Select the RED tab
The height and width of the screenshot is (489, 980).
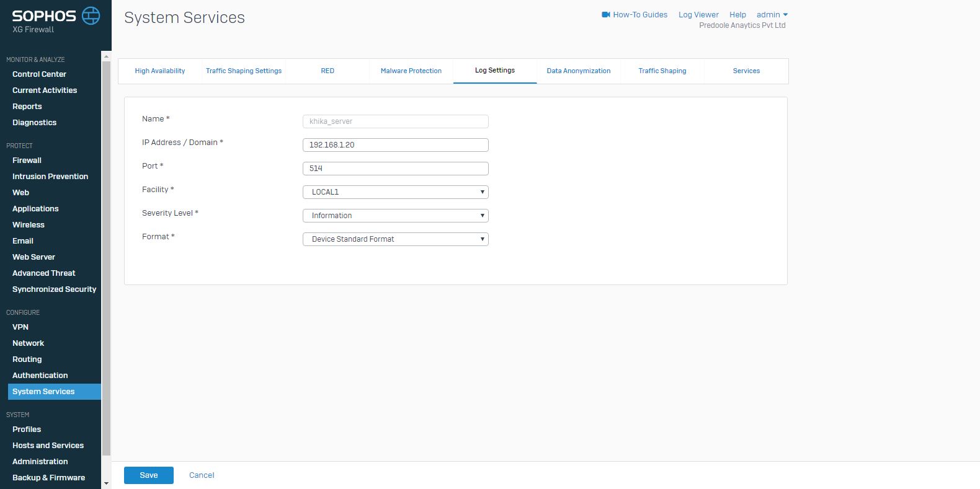click(x=327, y=71)
